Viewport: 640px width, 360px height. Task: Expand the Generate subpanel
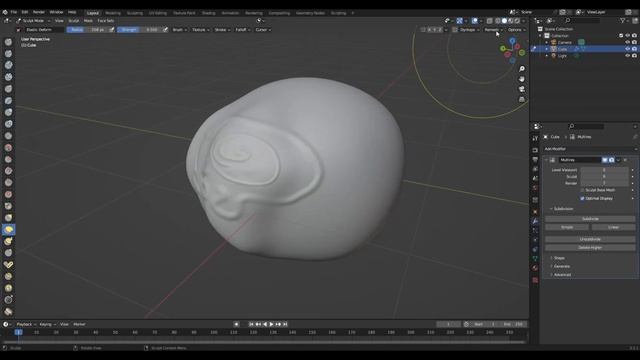click(562, 267)
